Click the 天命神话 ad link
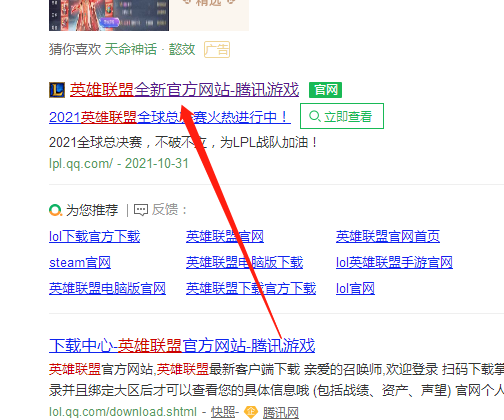The height and width of the screenshot is (420, 504). (131, 49)
